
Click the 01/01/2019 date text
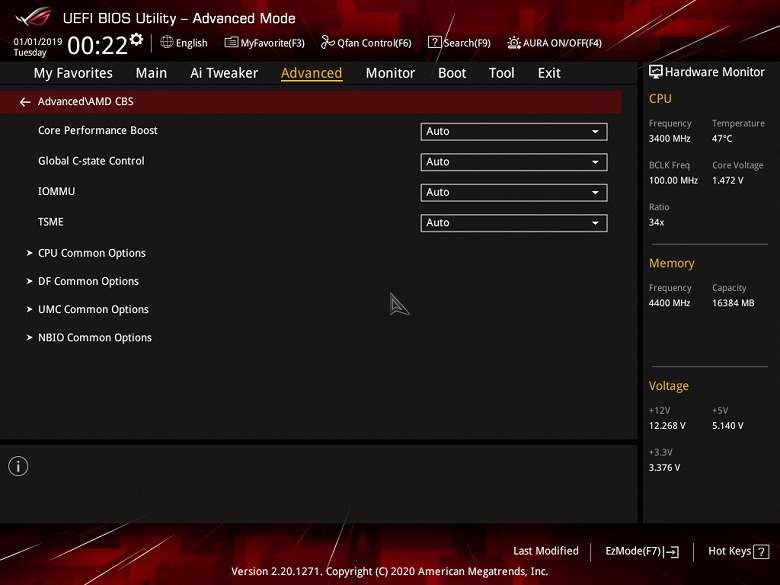click(38, 41)
